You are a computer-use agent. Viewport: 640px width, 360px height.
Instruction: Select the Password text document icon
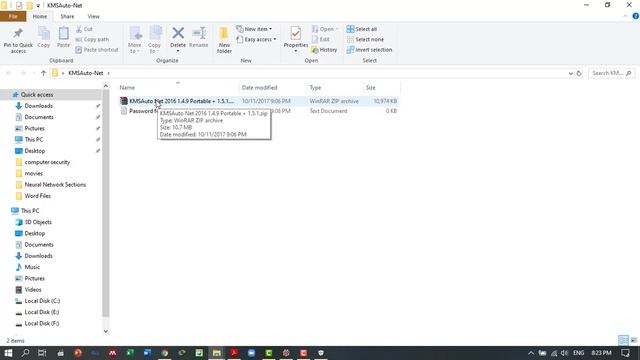point(124,111)
